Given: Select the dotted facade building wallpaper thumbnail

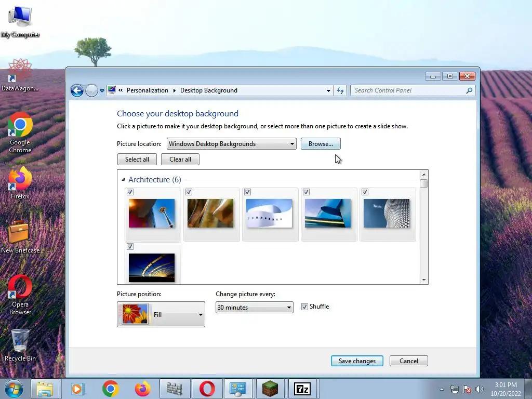Looking at the screenshot, I should point(387,213).
